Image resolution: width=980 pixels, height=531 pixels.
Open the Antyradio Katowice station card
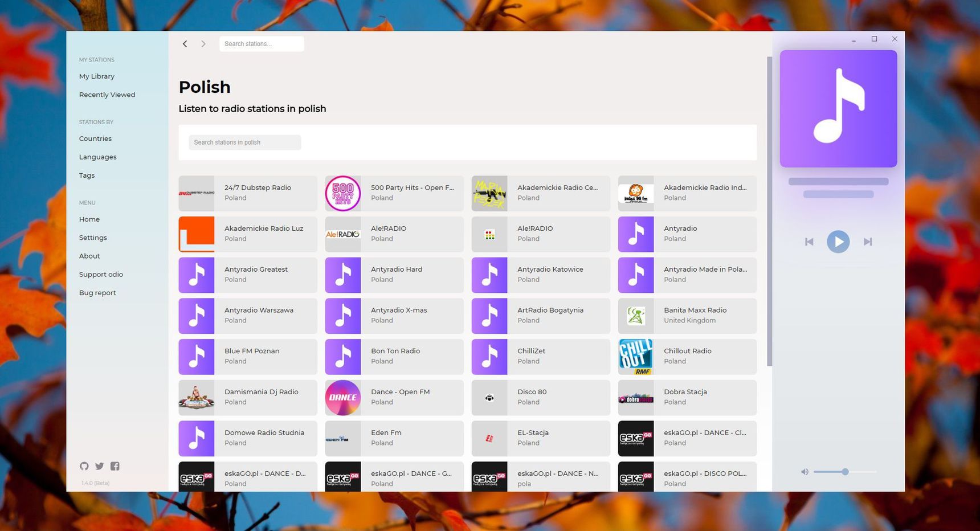[541, 275]
